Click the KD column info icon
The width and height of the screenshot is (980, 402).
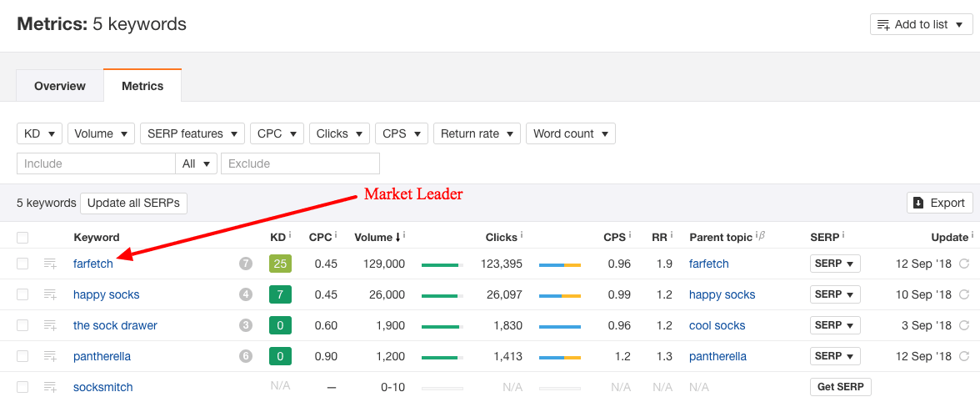(291, 235)
